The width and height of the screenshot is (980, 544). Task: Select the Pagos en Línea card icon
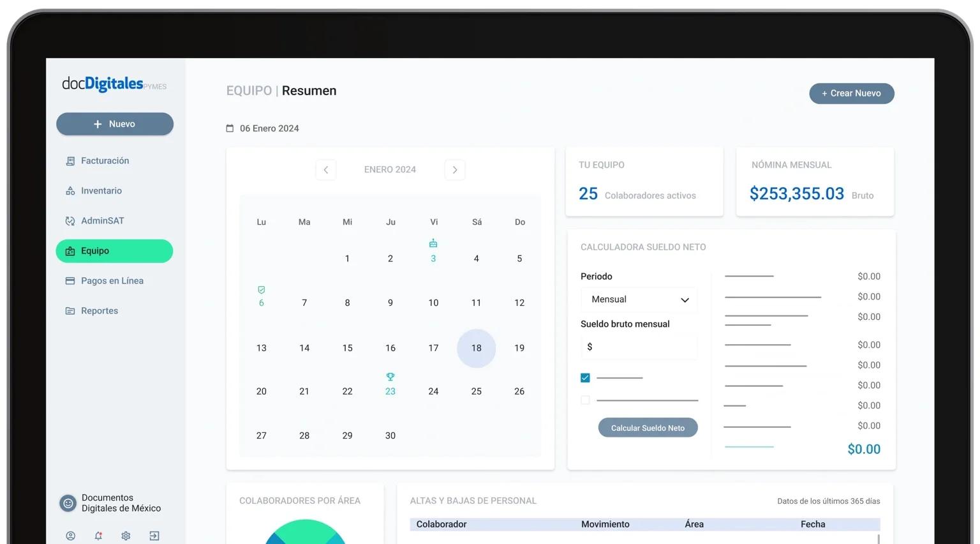click(70, 280)
